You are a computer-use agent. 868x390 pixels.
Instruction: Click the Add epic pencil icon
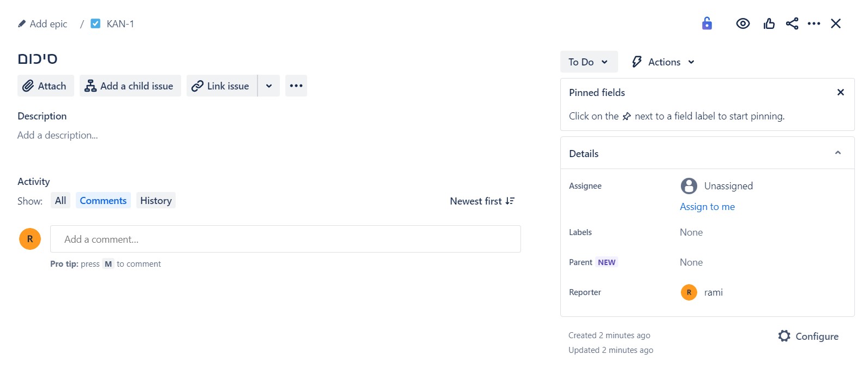click(22, 24)
